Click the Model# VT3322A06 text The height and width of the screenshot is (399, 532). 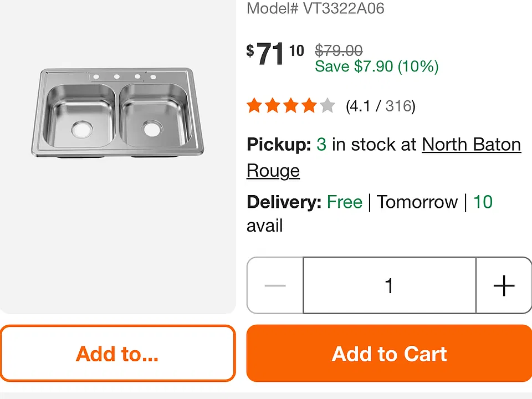tap(315, 8)
